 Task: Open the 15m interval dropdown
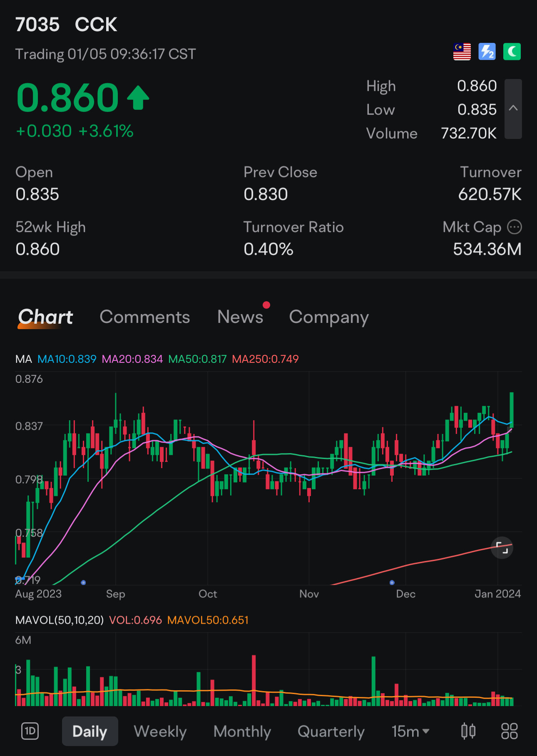pos(410,731)
